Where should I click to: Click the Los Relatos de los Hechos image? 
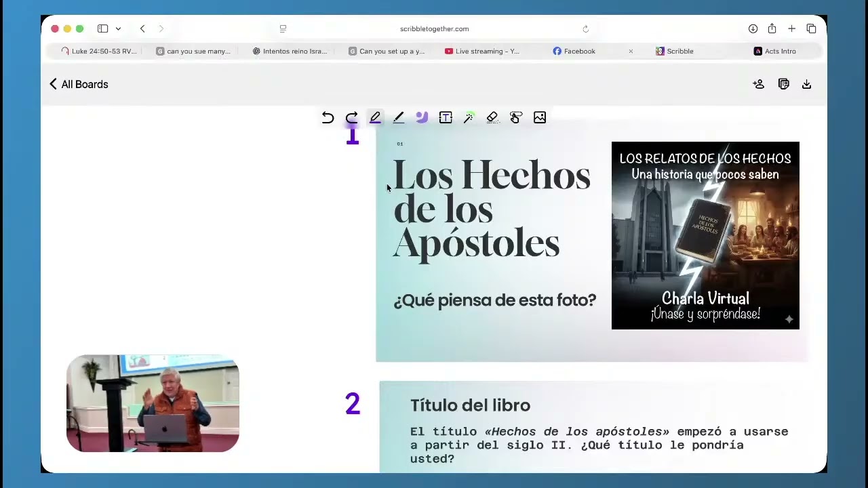705,235
